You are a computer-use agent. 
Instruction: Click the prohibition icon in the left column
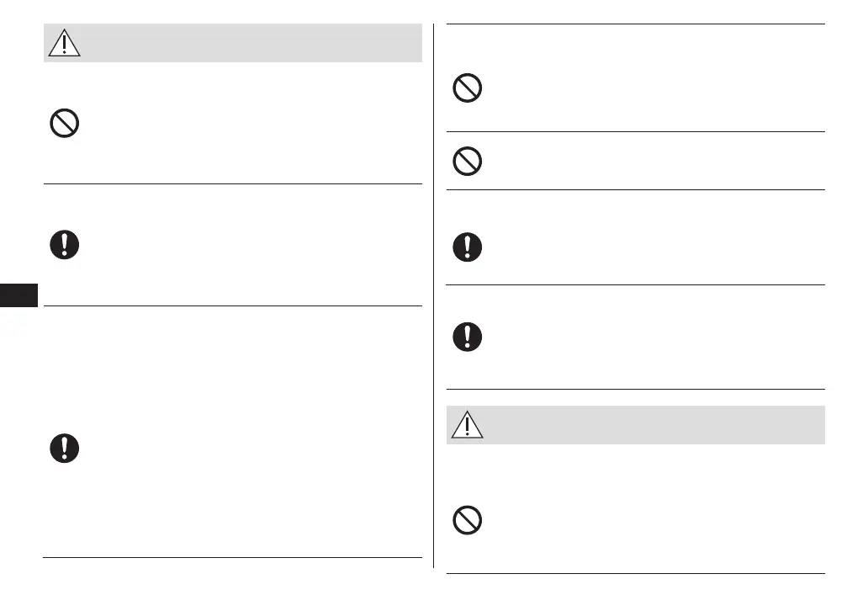64,125
